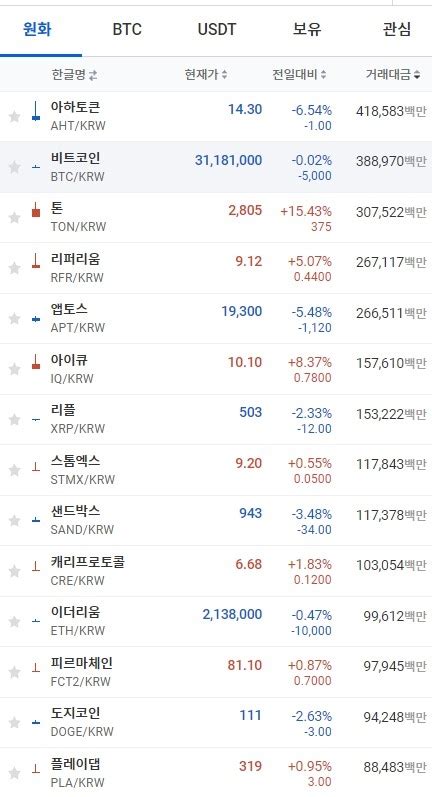
Task: Sort by 전일대비 column arrows
Action: click(x=323, y=75)
